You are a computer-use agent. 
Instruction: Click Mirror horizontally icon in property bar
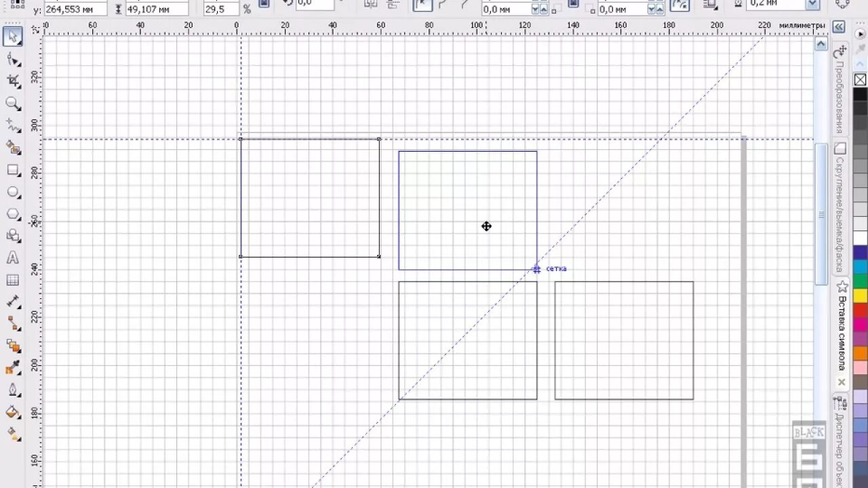(x=370, y=4)
